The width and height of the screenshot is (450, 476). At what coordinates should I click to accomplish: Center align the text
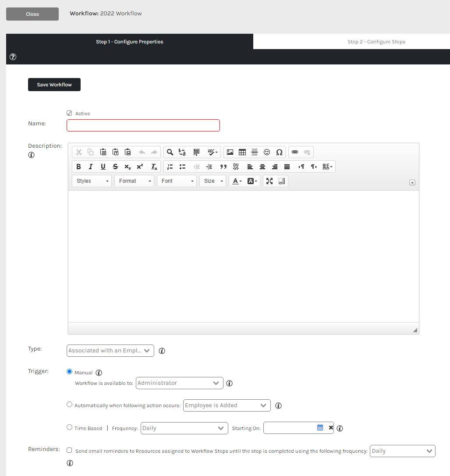[262, 167]
